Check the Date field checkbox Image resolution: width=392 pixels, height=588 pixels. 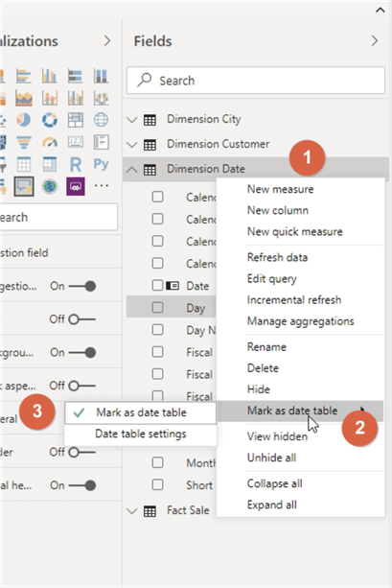158,286
